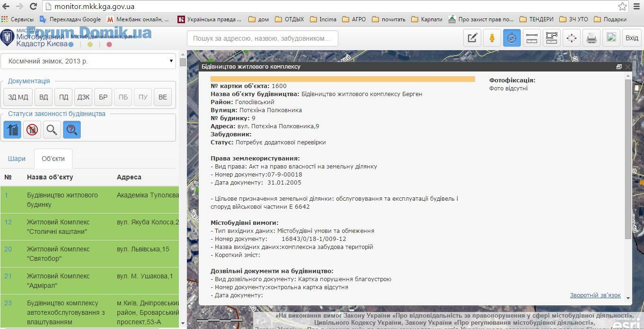644x329 pixels.
Task: Click the address search input field
Action: (263, 38)
